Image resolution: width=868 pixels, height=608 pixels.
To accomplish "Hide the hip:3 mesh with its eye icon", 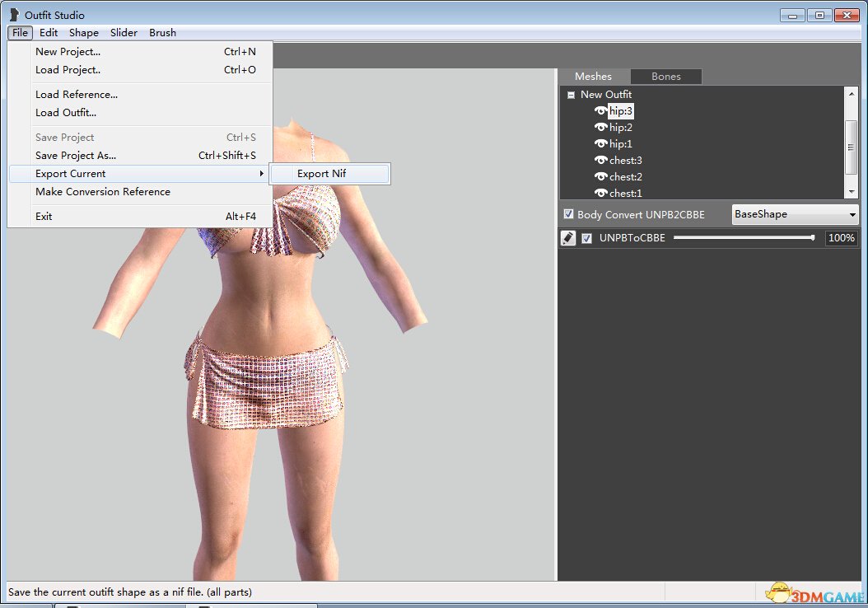I will pyautogui.click(x=600, y=111).
